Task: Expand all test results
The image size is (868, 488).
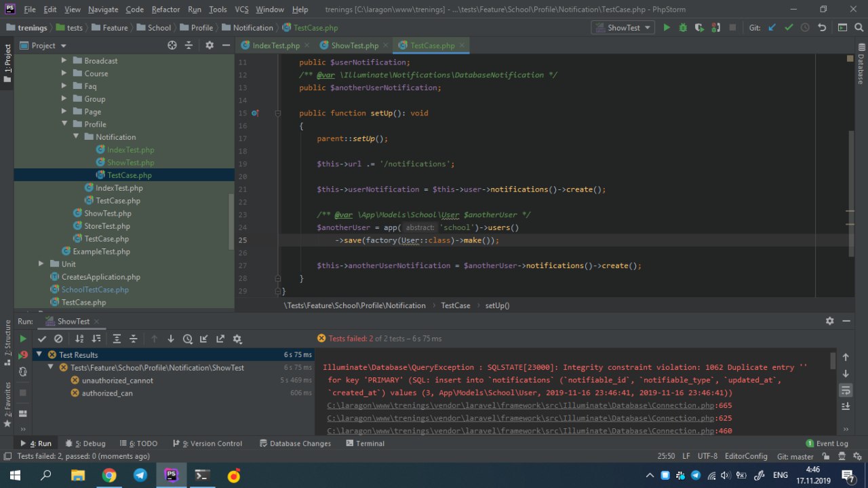Action: pyautogui.click(x=117, y=339)
